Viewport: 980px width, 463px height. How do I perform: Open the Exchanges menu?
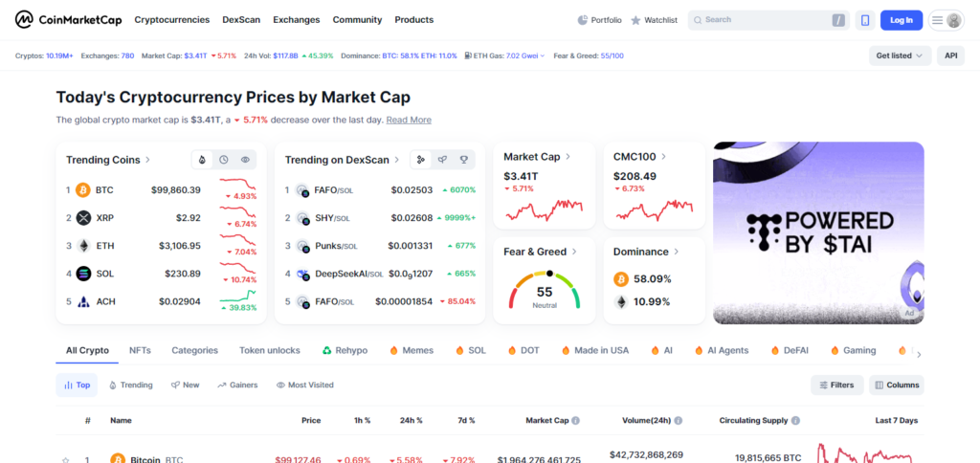[297, 20]
